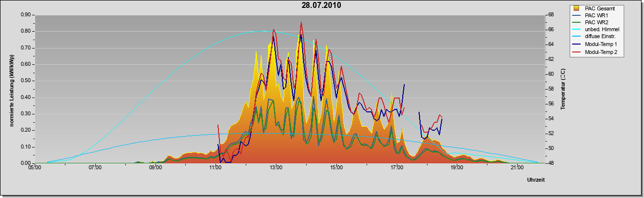
Task: Click the 66 temperature axis value
Action: pyautogui.click(x=550, y=30)
